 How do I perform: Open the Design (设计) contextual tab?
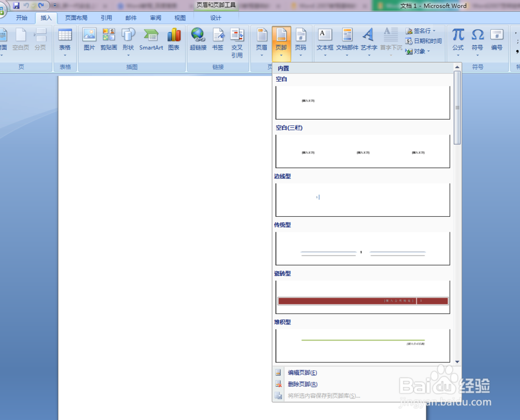[x=216, y=18]
